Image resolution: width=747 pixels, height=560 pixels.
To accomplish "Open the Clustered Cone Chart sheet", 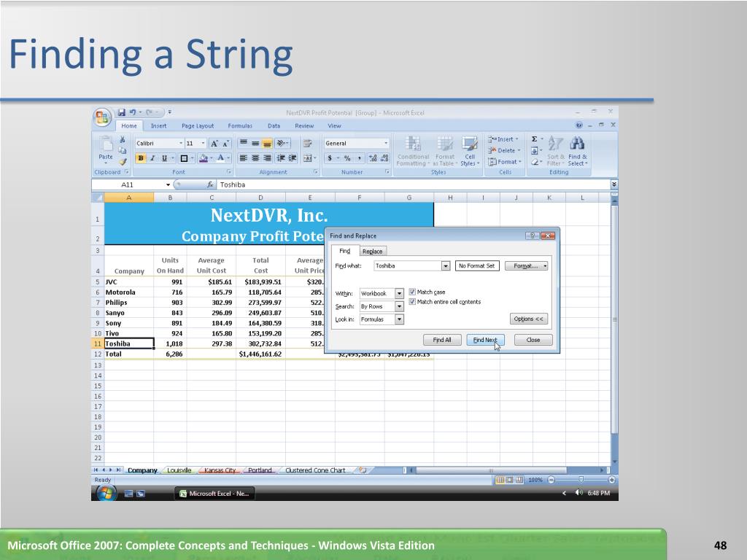I will [315, 470].
